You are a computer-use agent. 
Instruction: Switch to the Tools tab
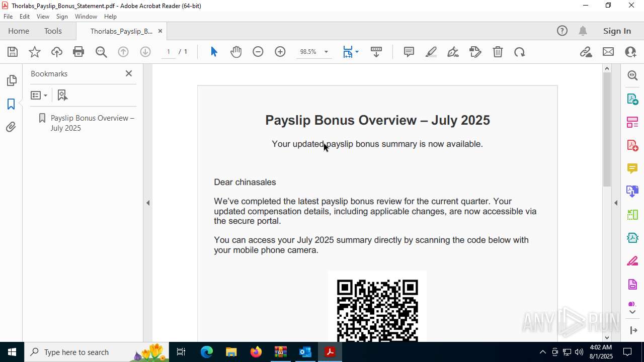[53, 31]
